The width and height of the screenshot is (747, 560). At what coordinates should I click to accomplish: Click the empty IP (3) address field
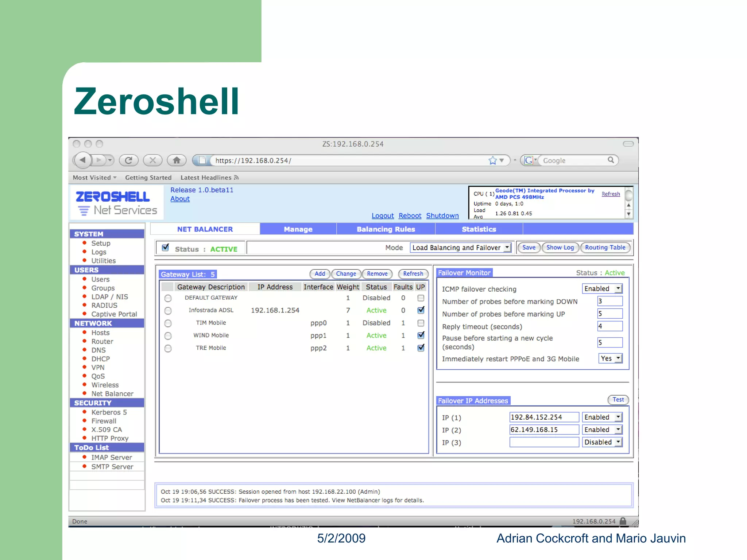544,442
